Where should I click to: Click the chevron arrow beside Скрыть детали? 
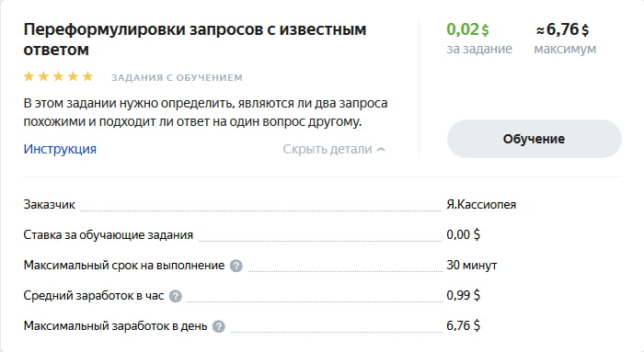coord(381,150)
